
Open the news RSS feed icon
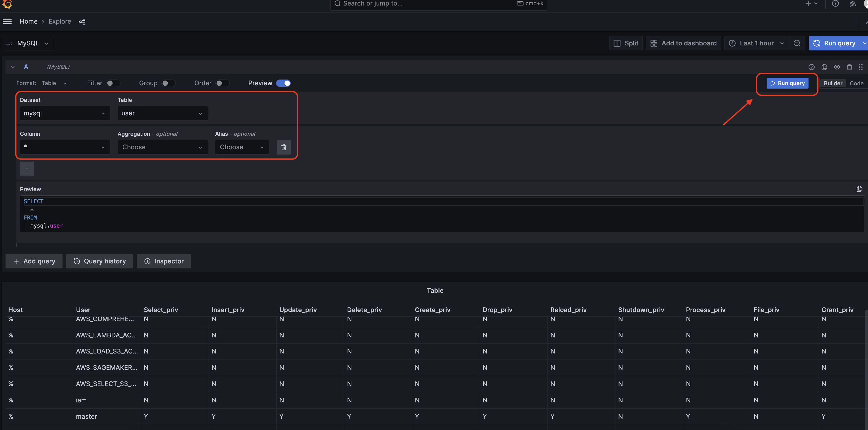[852, 4]
